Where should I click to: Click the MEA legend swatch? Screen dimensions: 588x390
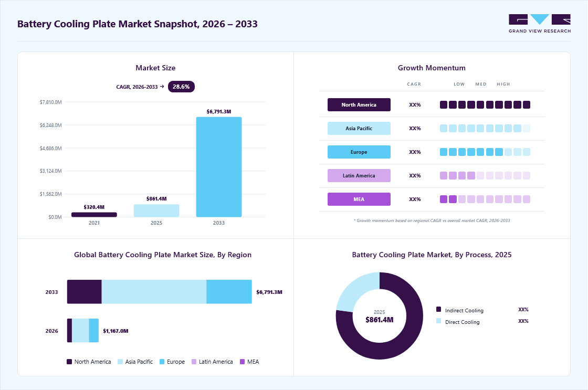(242, 362)
